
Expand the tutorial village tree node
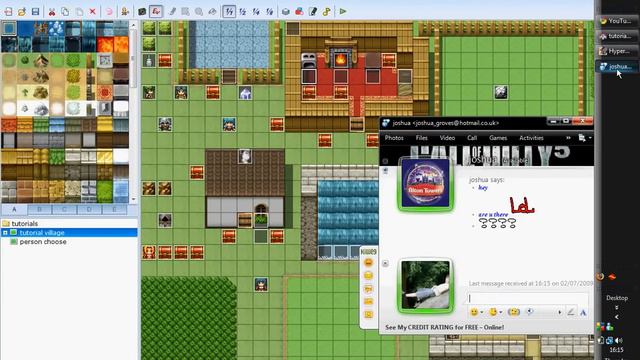pyautogui.click(x=5, y=233)
